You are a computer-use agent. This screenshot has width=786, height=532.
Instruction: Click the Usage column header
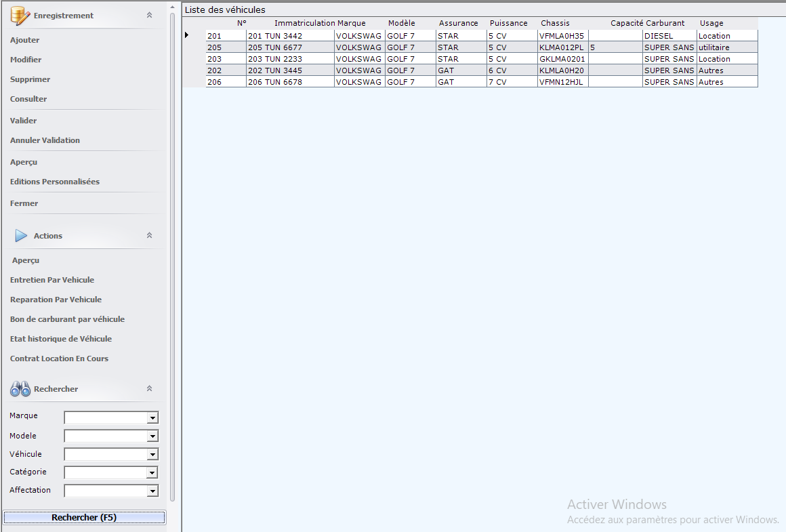[x=711, y=23]
